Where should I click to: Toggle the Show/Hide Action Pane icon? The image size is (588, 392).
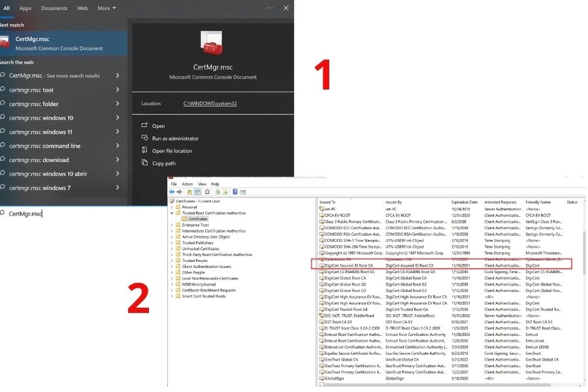[243, 191]
